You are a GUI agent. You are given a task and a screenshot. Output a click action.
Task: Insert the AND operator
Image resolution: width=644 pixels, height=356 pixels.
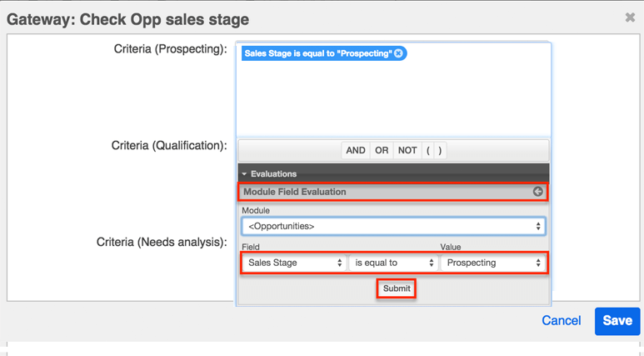click(x=356, y=150)
